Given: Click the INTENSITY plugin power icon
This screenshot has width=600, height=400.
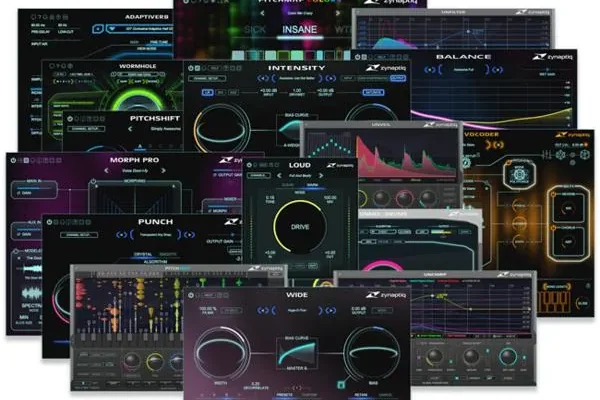Looking at the screenshot, I should (191, 68).
